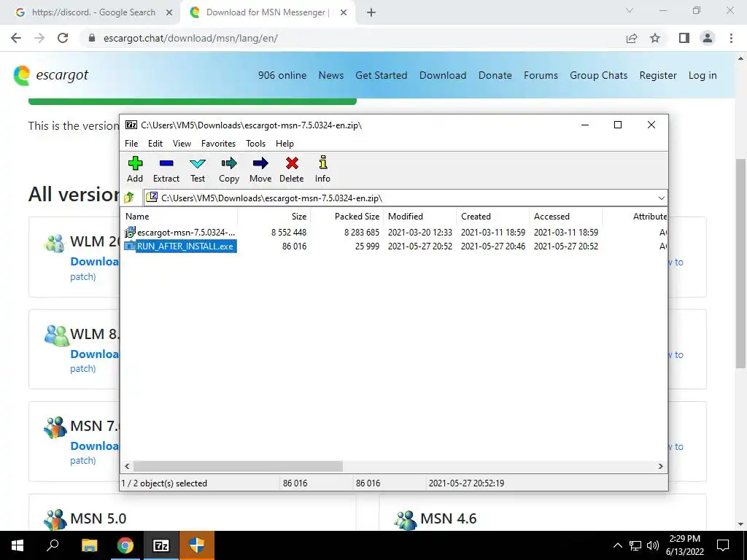Click the 7z icon in window title bar

131,125
